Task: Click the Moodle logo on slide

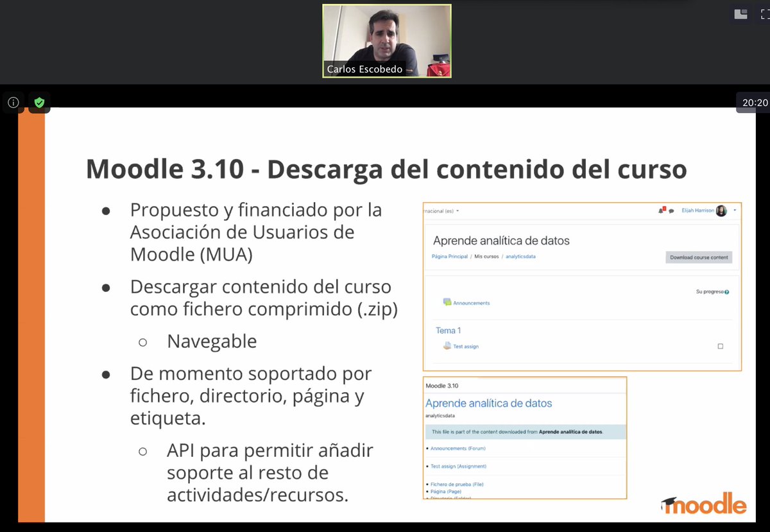Action: tap(704, 504)
